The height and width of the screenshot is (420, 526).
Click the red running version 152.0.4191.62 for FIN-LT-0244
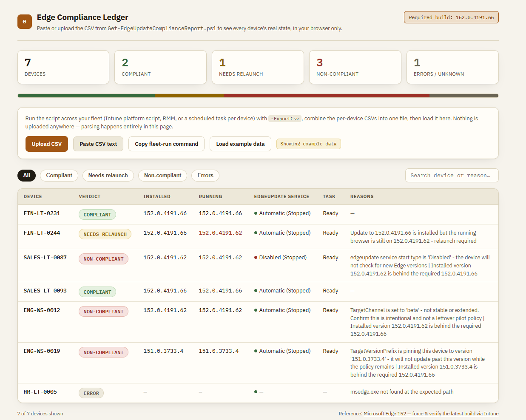220,233
